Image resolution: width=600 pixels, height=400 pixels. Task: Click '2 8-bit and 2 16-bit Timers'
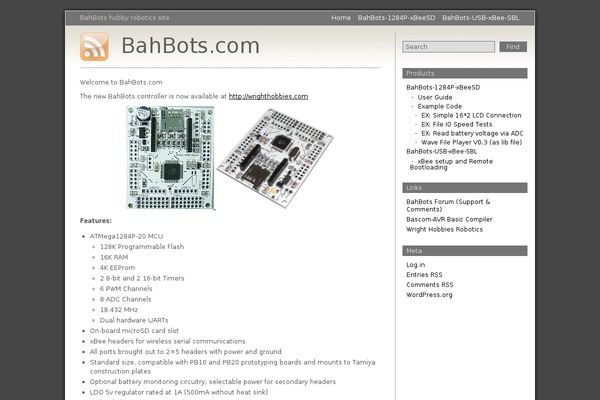tap(142, 278)
